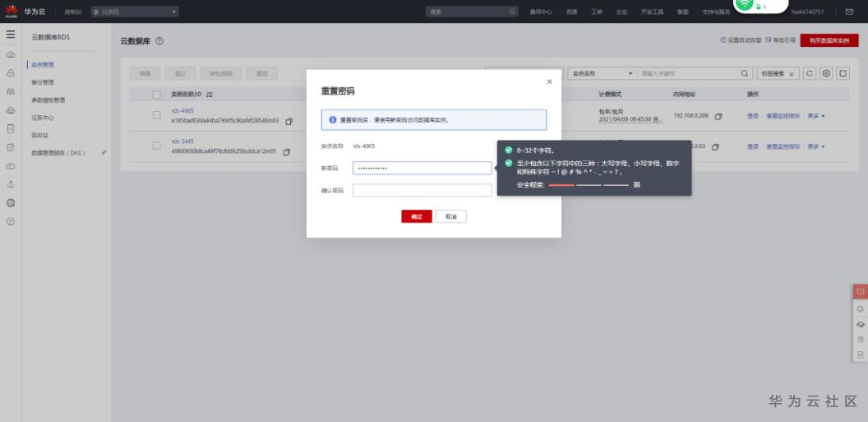Open the hamburger service list menu

pos(11,35)
